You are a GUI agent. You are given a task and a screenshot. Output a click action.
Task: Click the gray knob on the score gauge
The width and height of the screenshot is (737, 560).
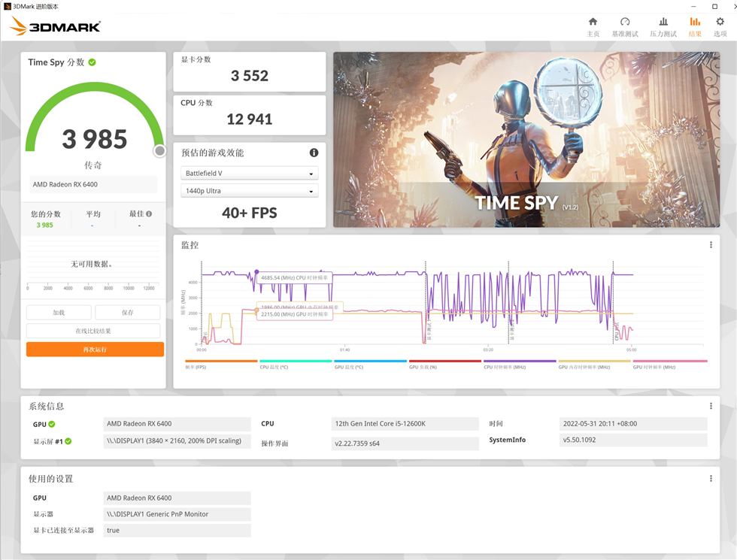click(159, 151)
